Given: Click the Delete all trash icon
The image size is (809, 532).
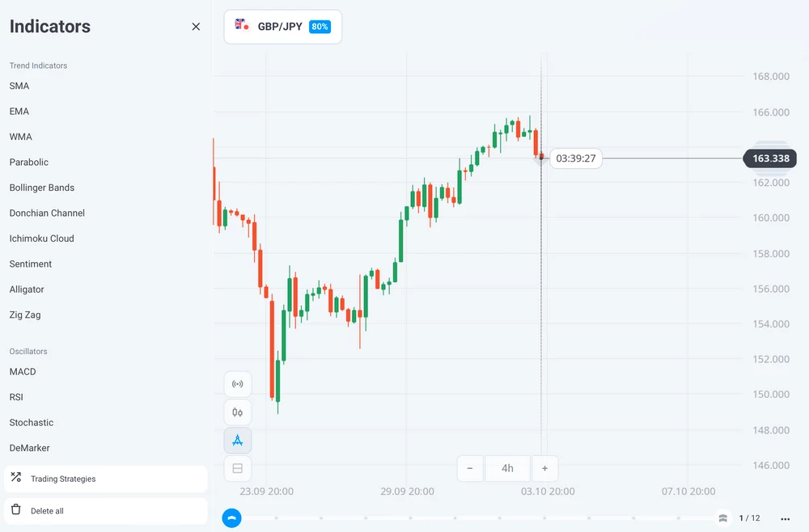Looking at the screenshot, I should pyautogui.click(x=16, y=510).
